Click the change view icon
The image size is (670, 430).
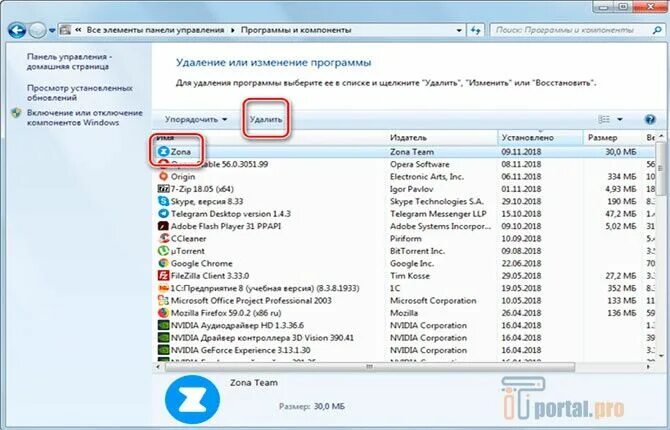tap(604, 119)
